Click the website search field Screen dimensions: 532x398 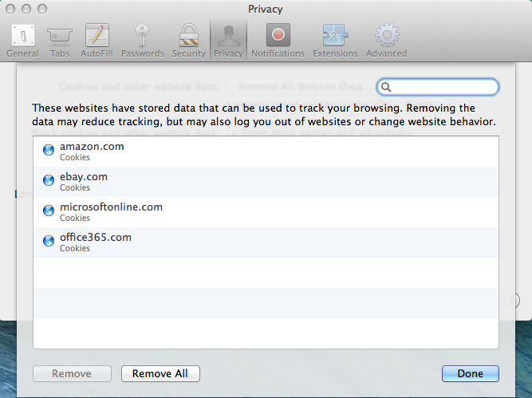(x=443, y=87)
